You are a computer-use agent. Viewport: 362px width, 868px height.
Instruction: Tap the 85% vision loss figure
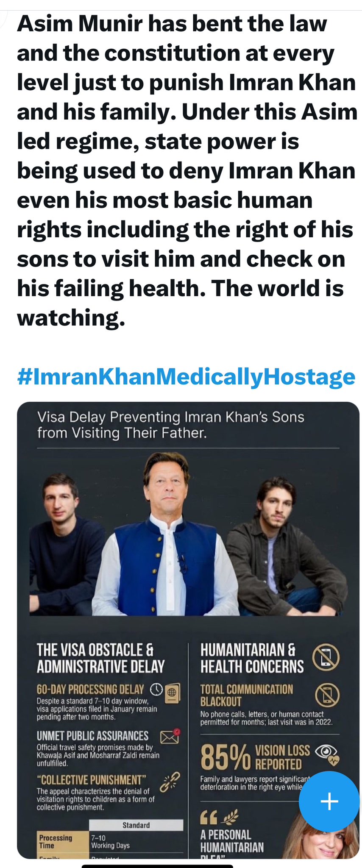click(226, 757)
